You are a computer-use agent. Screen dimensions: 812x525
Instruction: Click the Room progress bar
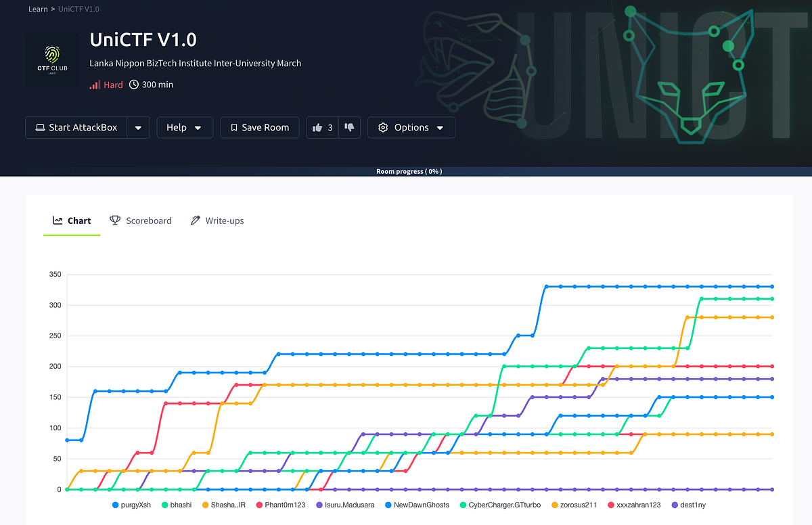409,171
